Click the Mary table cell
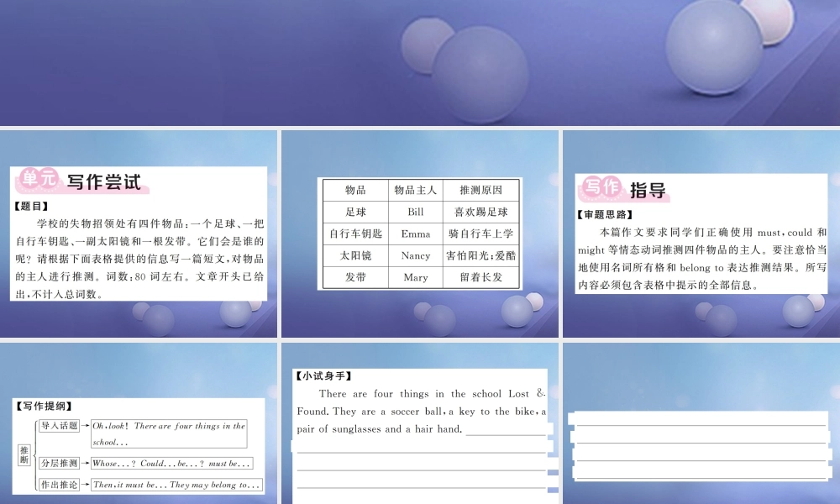 tap(415, 277)
